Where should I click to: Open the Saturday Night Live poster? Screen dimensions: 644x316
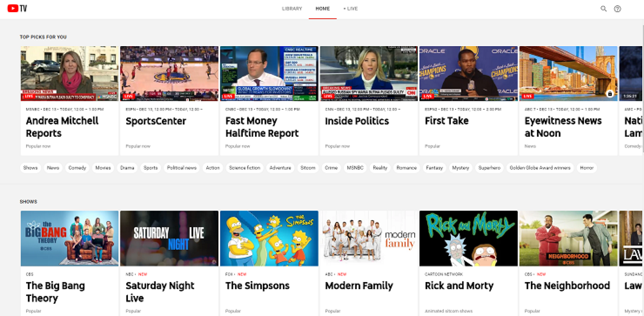pos(169,238)
